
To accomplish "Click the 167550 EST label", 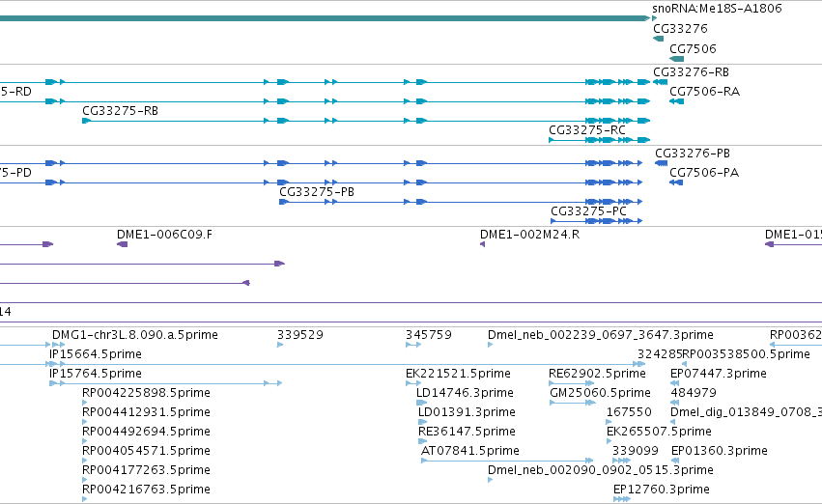I will click(629, 412).
